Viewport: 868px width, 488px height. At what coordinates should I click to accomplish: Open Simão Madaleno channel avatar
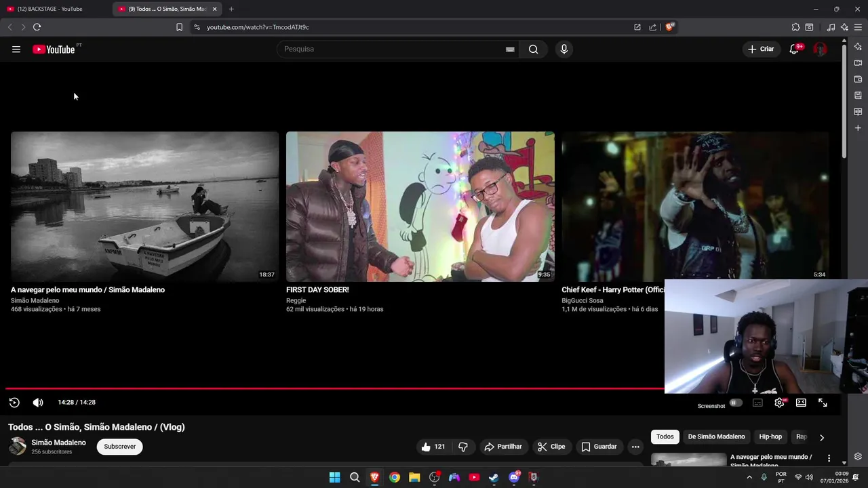coord(18,446)
